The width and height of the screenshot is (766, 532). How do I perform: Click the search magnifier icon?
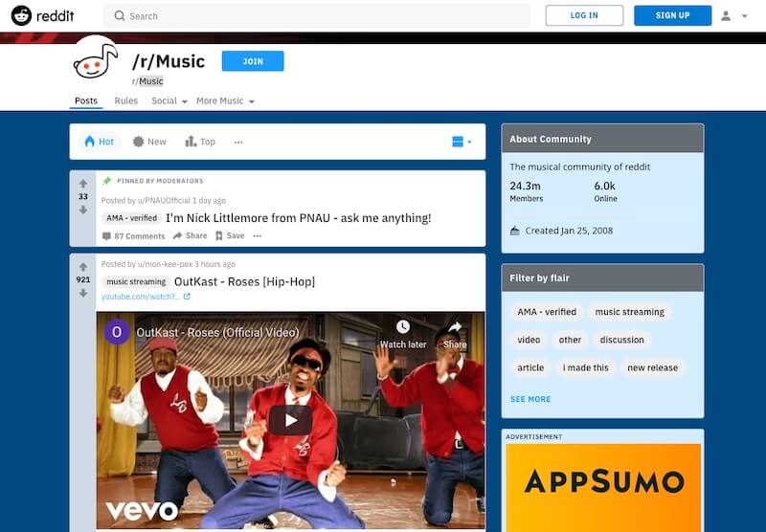tap(119, 15)
